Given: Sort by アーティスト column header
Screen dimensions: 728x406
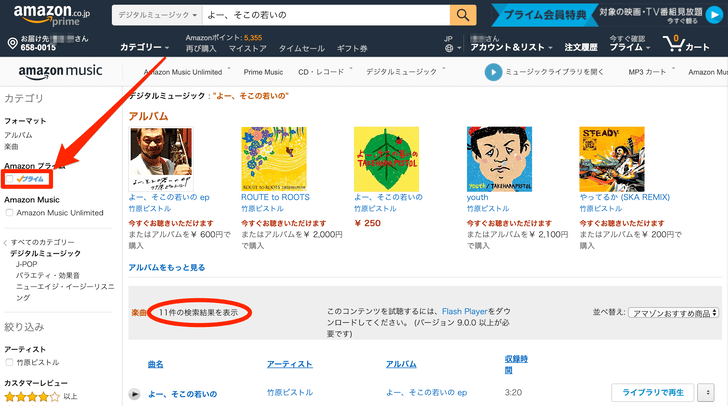Looking at the screenshot, I should [x=289, y=364].
